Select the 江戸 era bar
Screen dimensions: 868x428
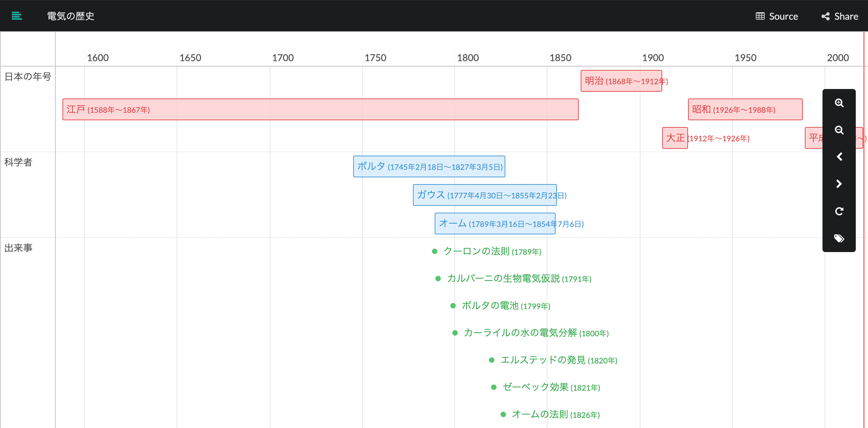pyautogui.click(x=320, y=109)
